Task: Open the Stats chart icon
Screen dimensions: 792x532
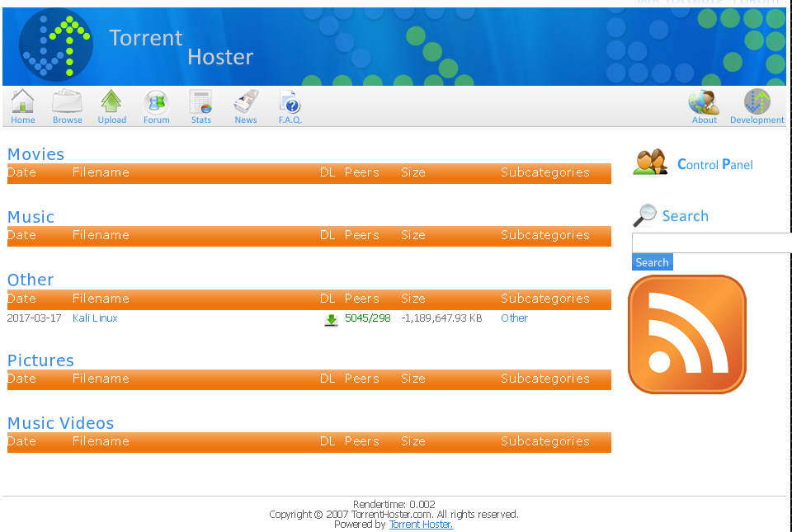Action: [x=200, y=102]
